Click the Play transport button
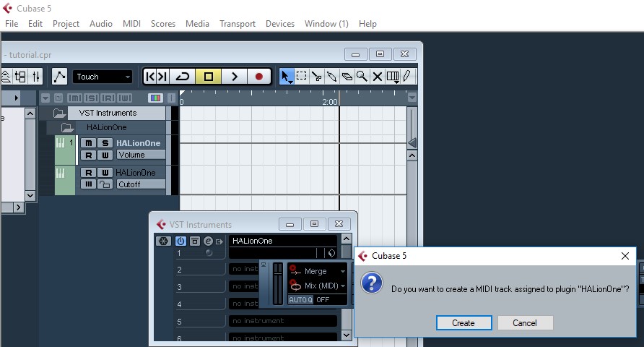 point(234,77)
